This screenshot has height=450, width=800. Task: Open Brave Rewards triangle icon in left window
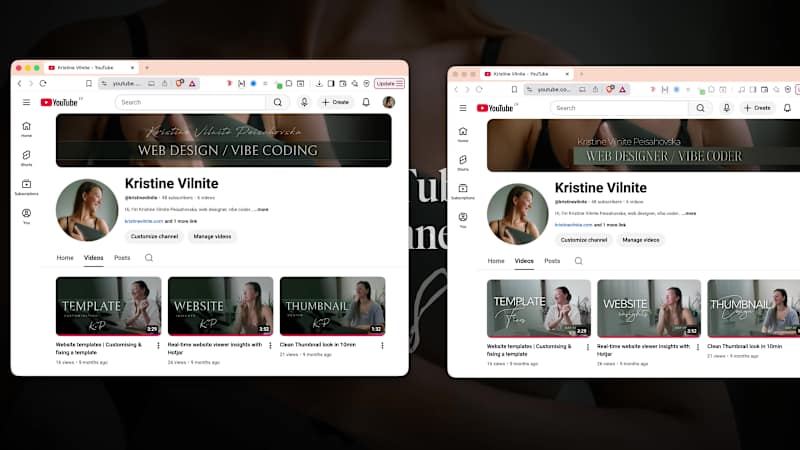[x=192, y=84]
